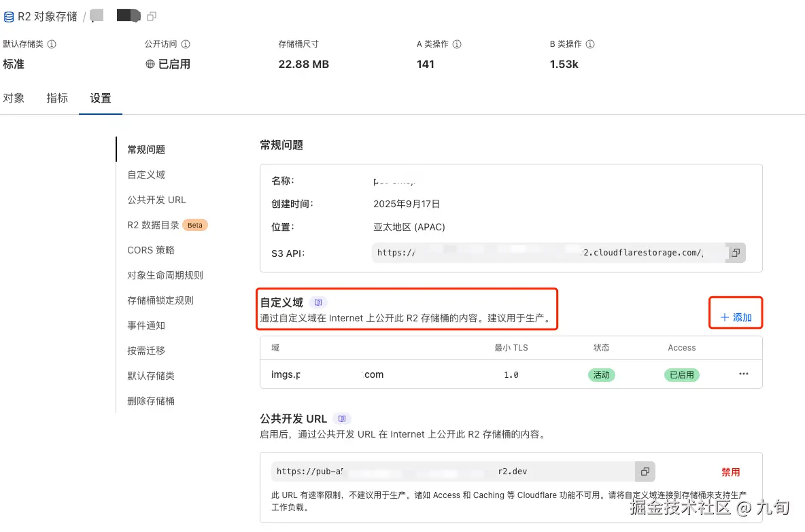Open info tooltip beside 公开访问
This screenshot has width=805, height=532.
tap(186, 44)
